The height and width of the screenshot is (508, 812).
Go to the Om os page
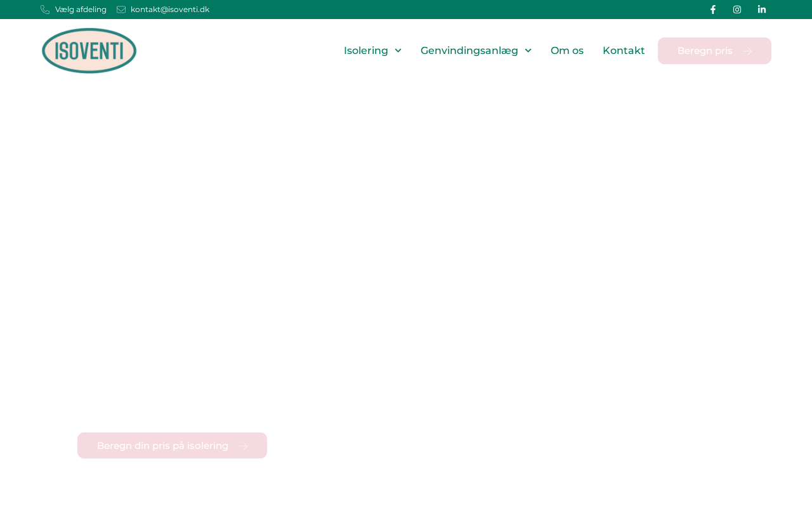566,51
